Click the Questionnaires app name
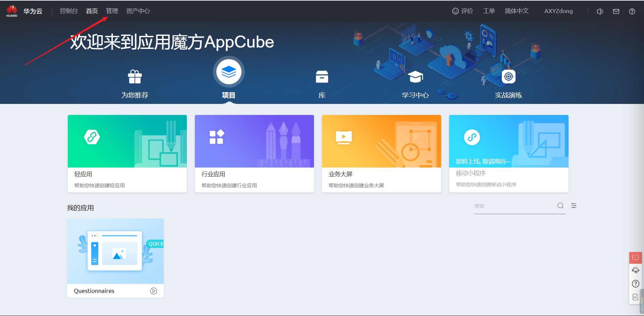 coord(94,291)
